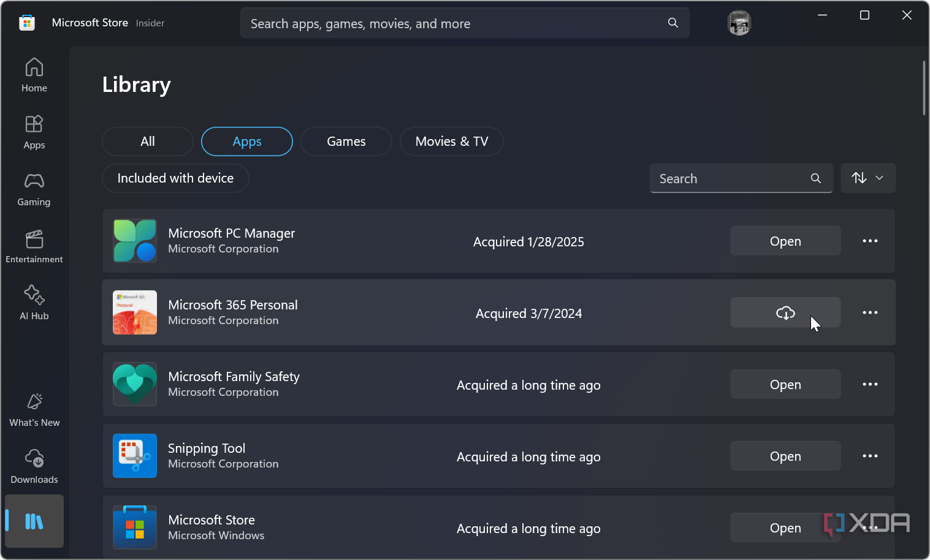The width and height of the screenshot is (930, 560).
Task: Click the top search magnifier icon
Action: pyautogui.click(x=673, y=23)
